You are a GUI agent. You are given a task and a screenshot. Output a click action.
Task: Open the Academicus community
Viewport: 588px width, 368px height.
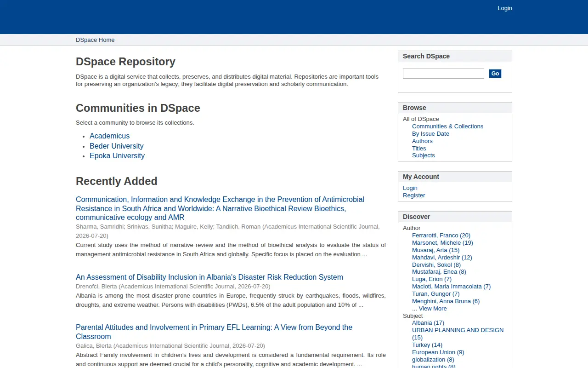(x=109, y=136)
